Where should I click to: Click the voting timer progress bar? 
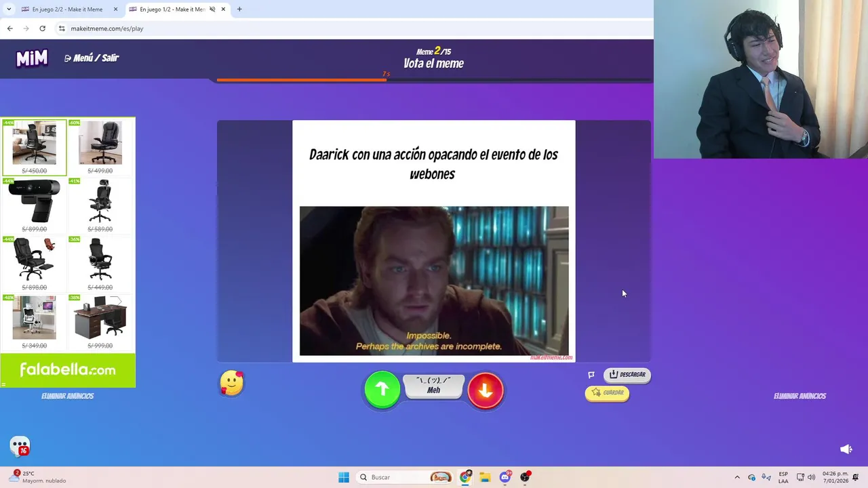434,80
